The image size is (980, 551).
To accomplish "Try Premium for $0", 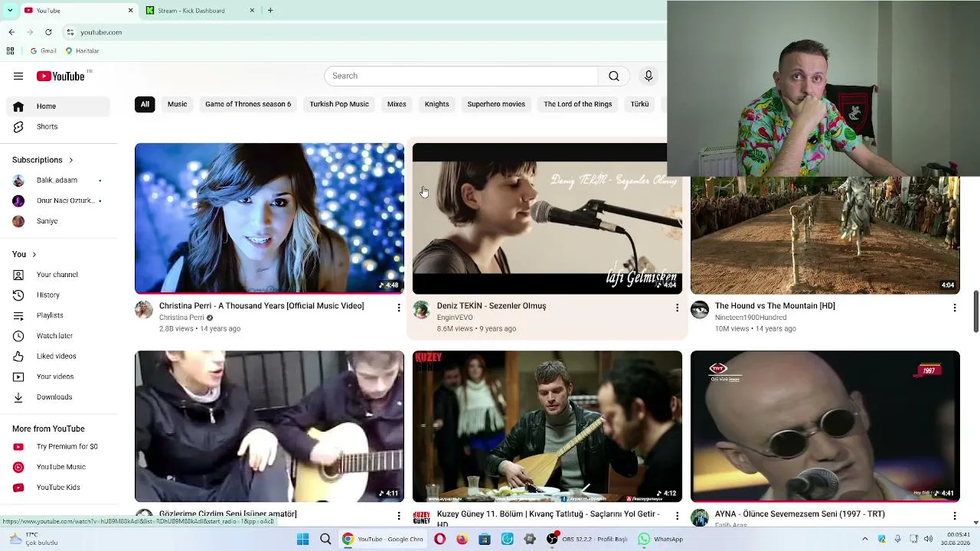I will point(58,446).
